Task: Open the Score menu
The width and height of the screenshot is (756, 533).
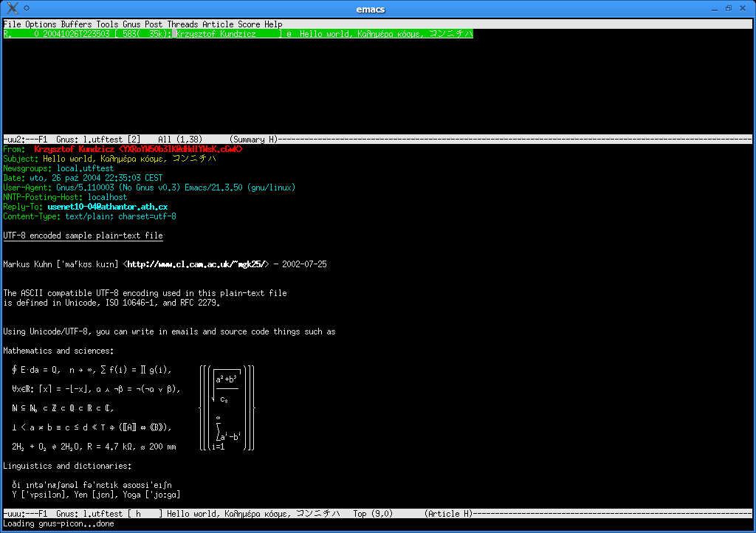Action: pyautogui.click(x=249, y=24)
